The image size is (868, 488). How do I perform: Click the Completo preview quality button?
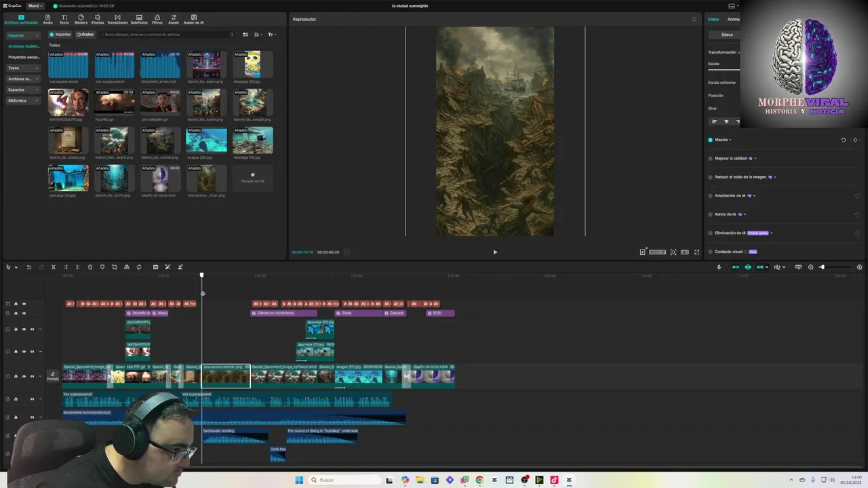(657, 252)
